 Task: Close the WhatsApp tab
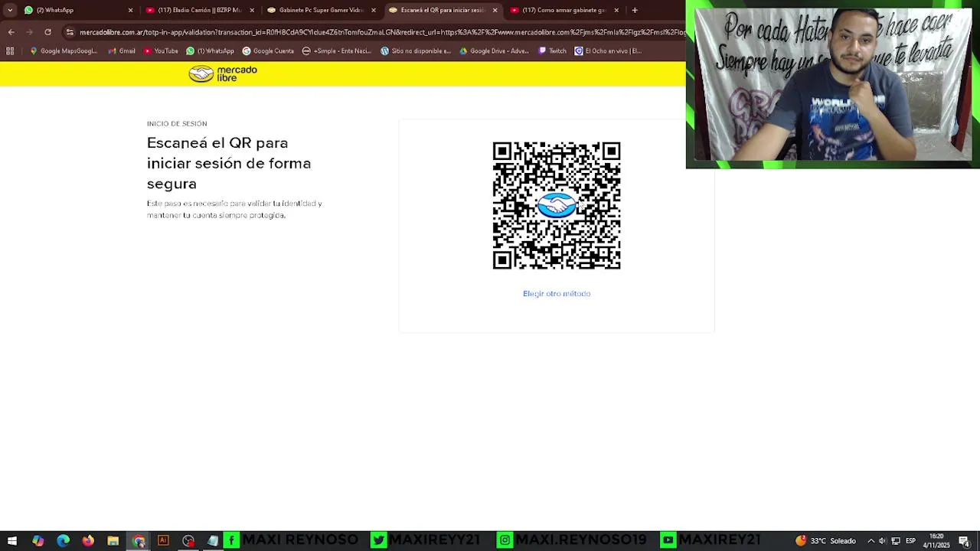tap(130, 10)
